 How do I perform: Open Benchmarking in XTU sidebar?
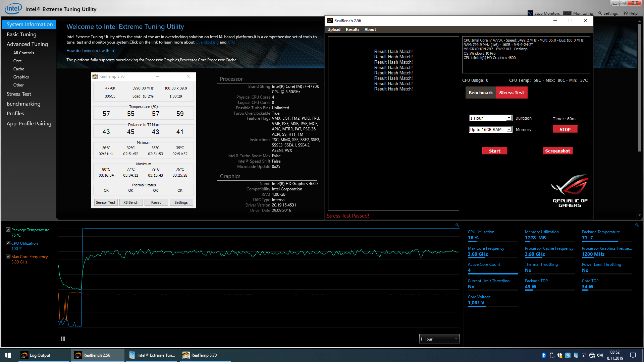coord(23,104)
